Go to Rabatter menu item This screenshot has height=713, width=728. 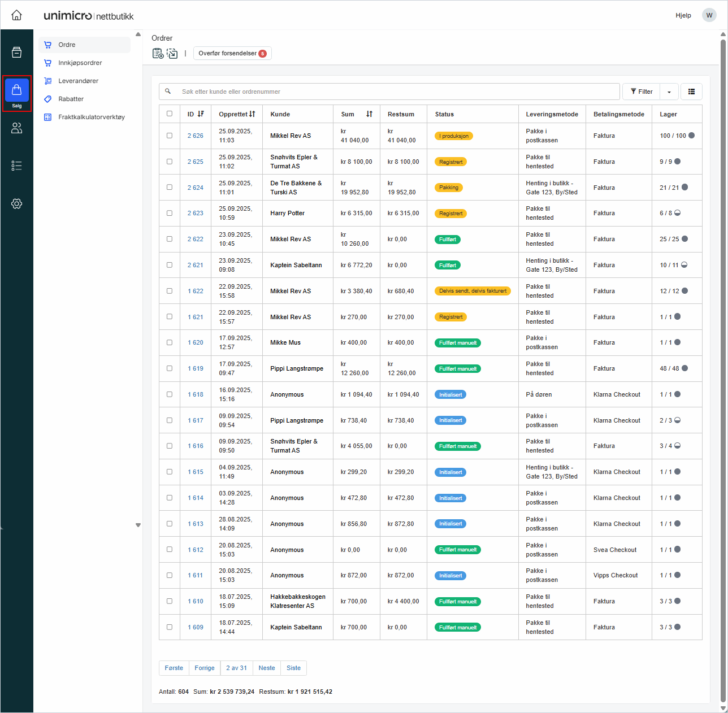(x=71, y=99)
